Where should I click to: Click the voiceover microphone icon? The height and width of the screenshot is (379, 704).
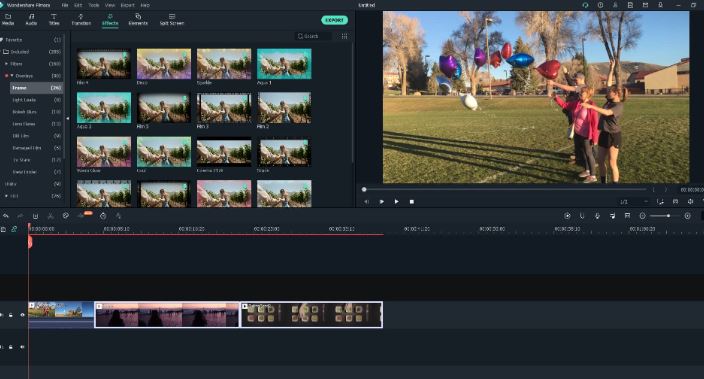[597, 216]
